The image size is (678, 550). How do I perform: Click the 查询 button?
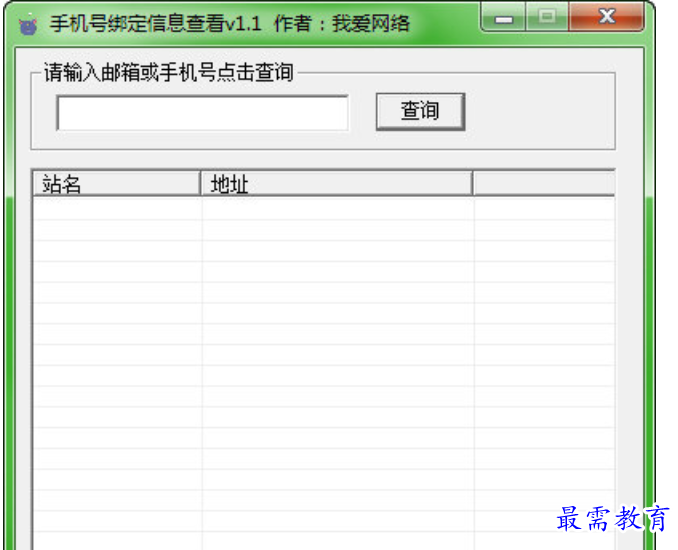pos(420,111)
